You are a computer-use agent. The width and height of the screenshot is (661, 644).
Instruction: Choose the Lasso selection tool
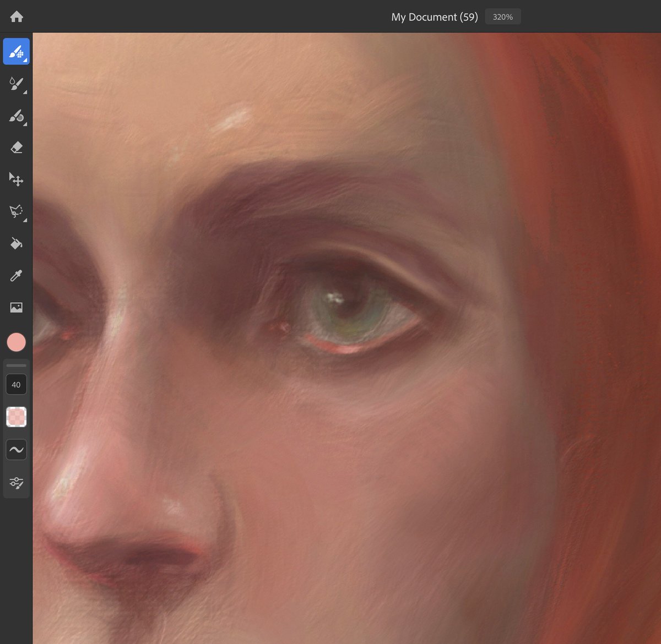16,211
